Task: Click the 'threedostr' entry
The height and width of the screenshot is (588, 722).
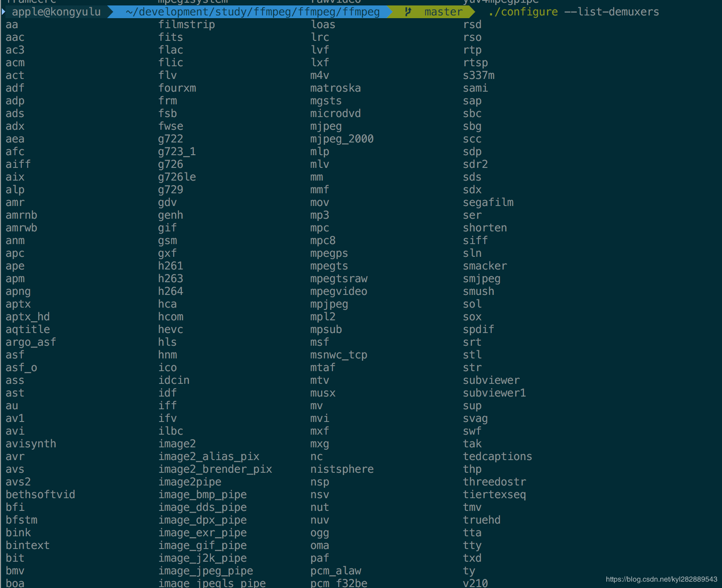Action: [x=495, y=482]
